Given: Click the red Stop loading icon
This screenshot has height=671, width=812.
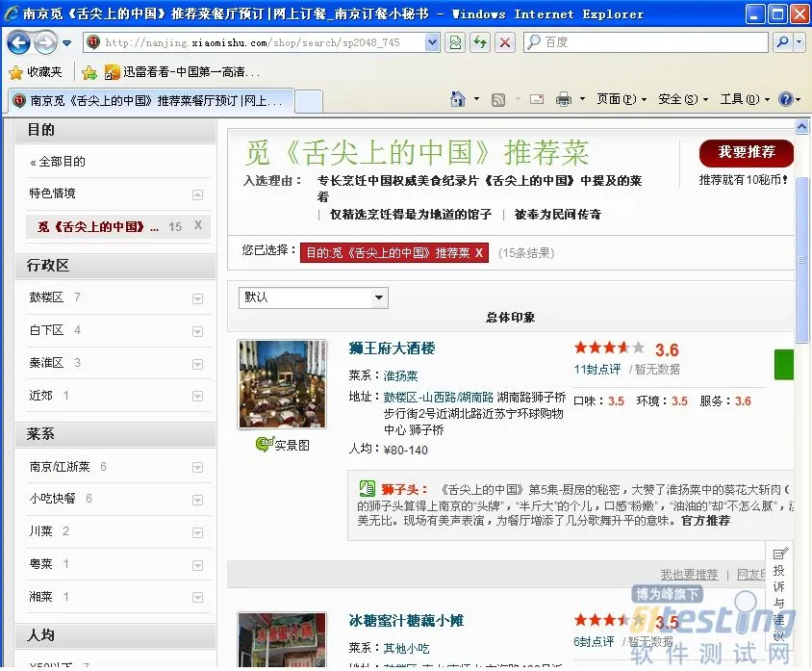Looking at the screenshot, I should [505, 42].
